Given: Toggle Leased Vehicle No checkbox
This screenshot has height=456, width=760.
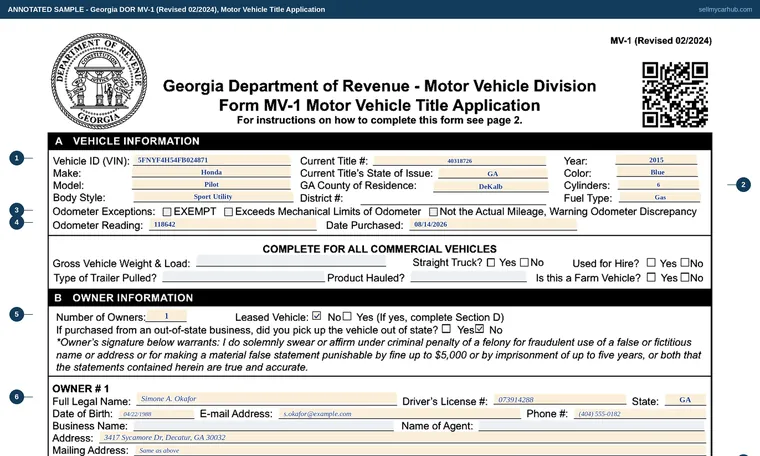Looking at the screenshot, I should pos(317,316).
